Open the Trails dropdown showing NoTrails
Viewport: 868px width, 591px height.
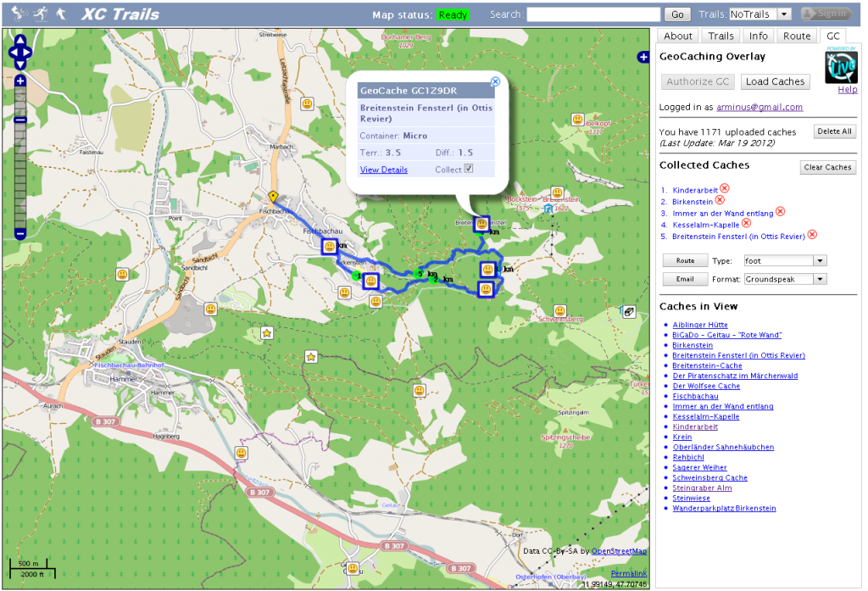click(x=760, y=14)
